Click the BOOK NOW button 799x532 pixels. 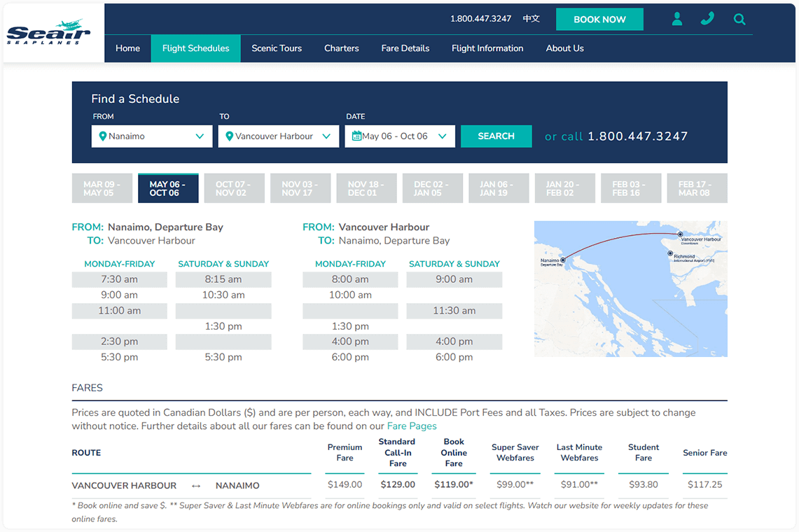pyautogui.click(x=599, y=20)
